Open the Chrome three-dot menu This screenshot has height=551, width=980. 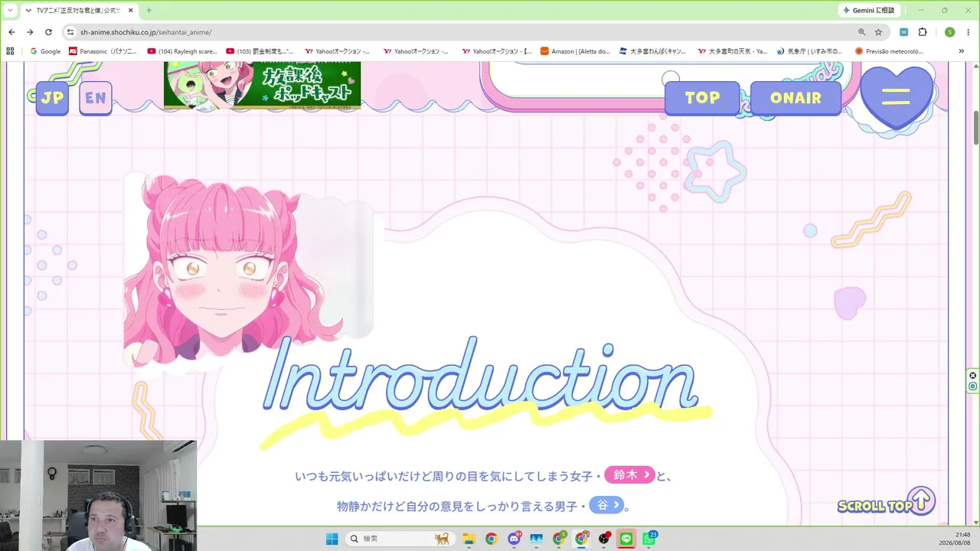pos(969,32)
